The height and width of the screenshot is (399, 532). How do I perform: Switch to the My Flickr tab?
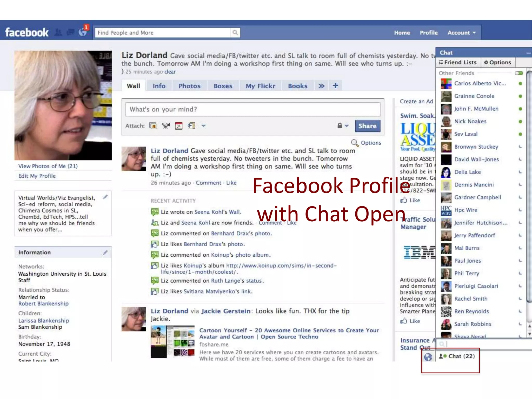(x=261, y=86)
